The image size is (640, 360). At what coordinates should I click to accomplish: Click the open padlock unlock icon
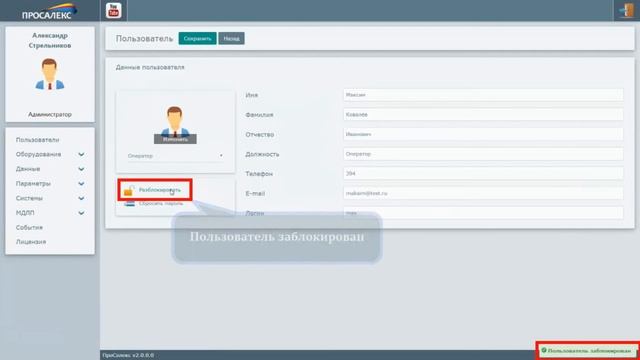click(x=129, y=190)
